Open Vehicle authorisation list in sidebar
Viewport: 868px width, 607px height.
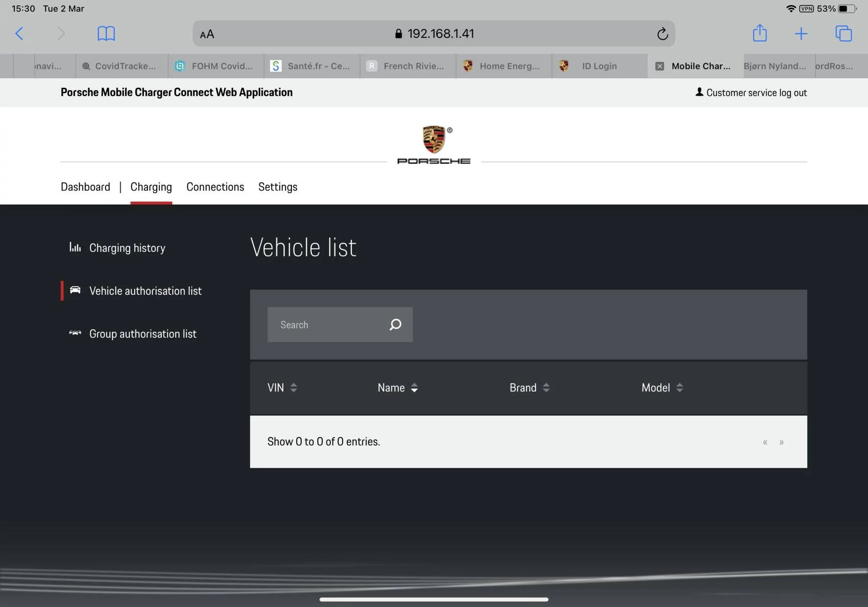coord(145,291)
